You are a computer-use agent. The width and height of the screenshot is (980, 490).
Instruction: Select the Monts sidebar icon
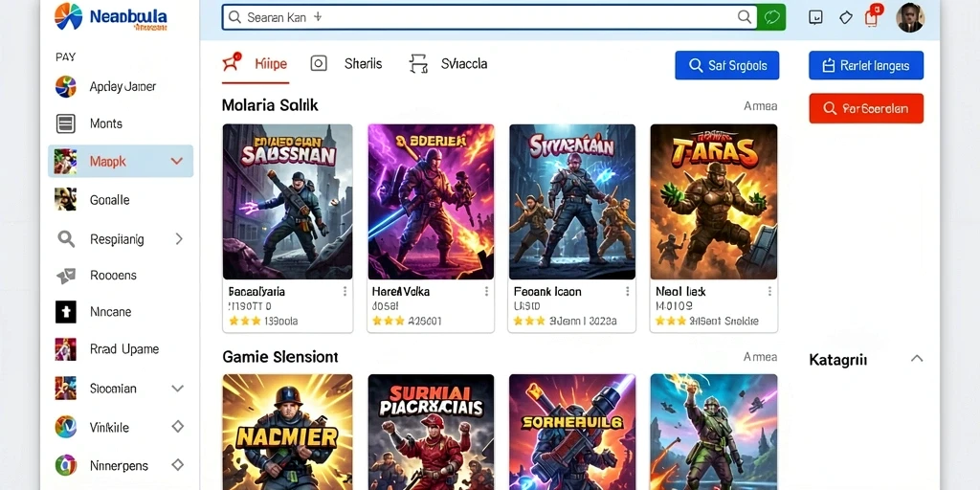66,123
